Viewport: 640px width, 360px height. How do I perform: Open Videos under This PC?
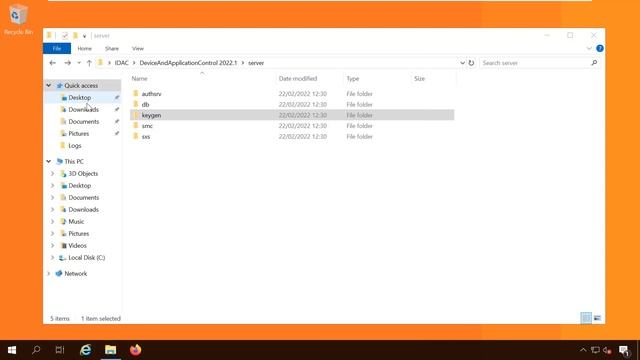(77, 246)
